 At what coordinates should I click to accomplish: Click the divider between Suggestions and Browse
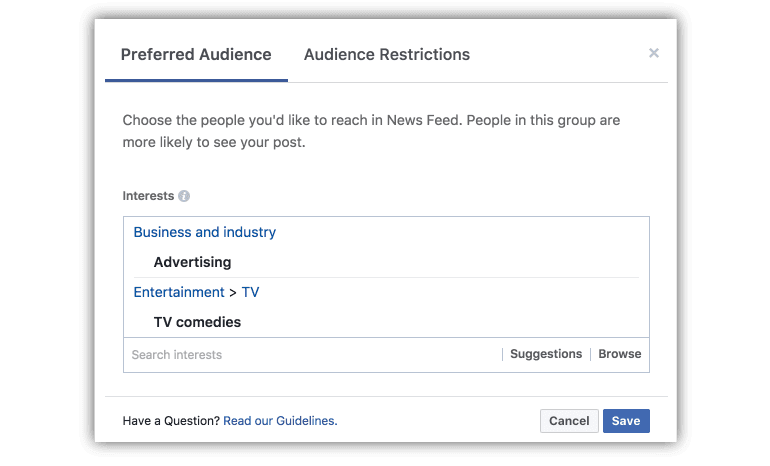[590, 354]
